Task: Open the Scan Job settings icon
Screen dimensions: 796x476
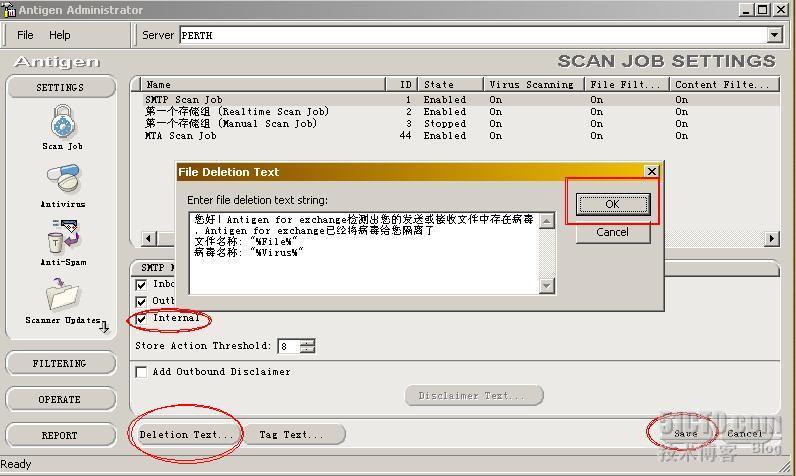Action: (x=63, y=121)
